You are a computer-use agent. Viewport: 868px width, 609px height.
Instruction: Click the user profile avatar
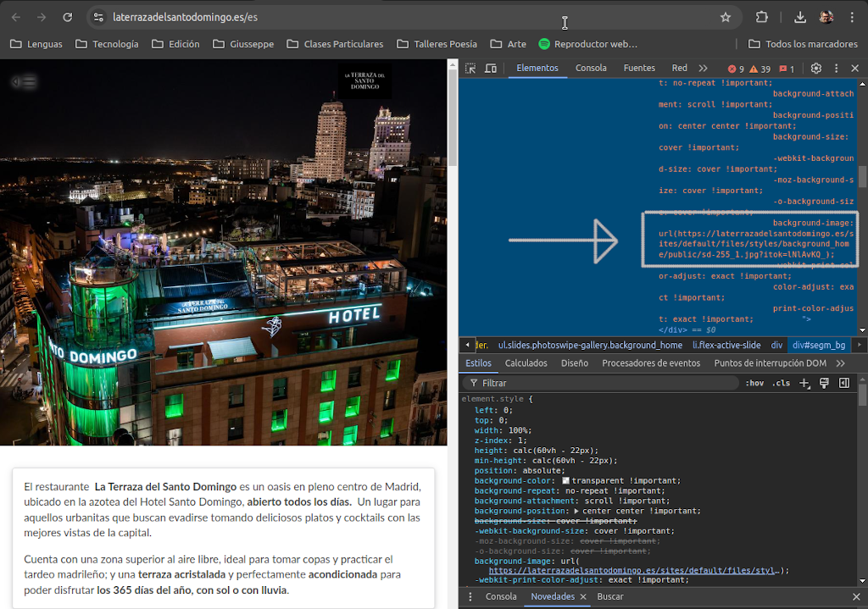pyautogui.click(x=826, y=17)
